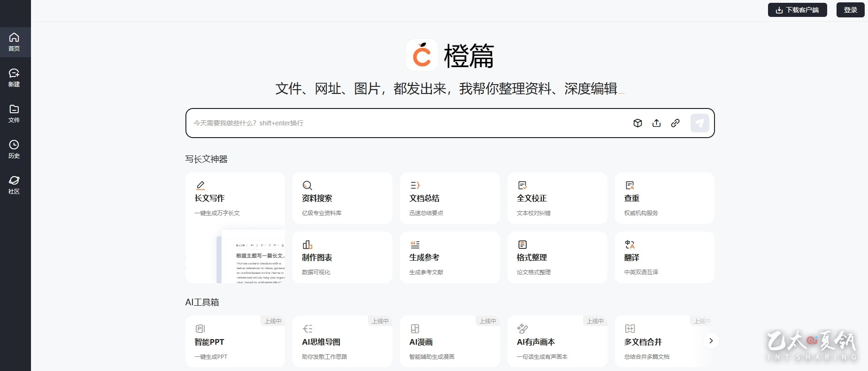Click the link attachment icon in input box
Viewport: 868px width, 371px height.
(675, 123)
